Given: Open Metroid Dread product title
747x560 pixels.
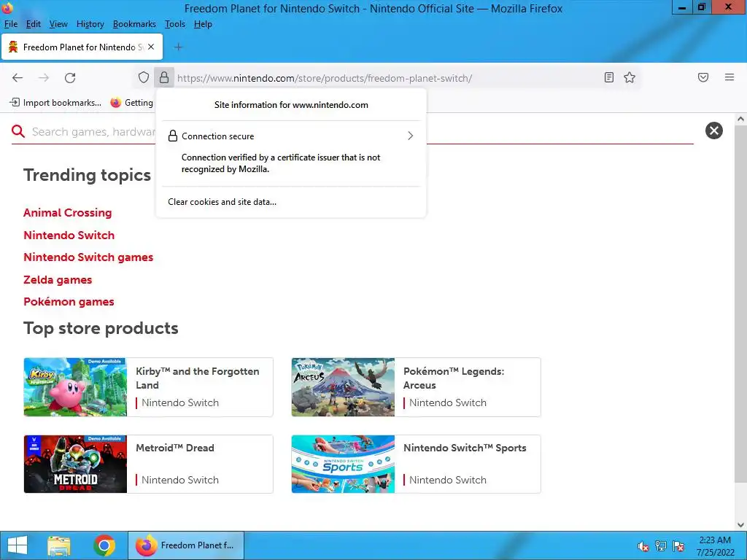Looking at the screenshot, I should pyautogui.click(x=175, y=448).
